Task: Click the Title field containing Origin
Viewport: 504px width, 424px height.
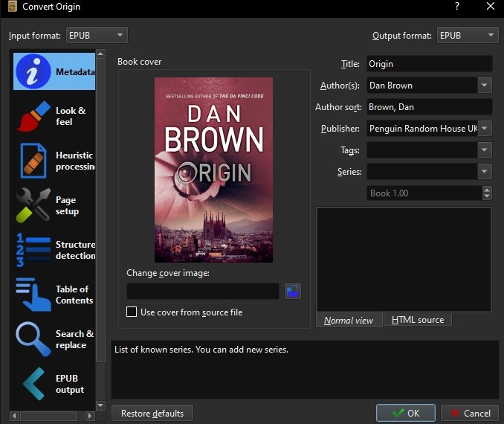Action: coord(430,64)
